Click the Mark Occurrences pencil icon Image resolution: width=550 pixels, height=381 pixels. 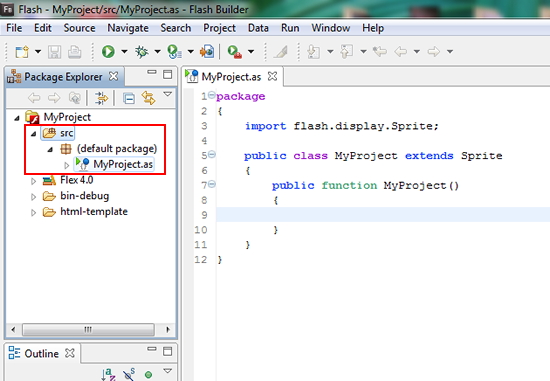tap(281, 52)
